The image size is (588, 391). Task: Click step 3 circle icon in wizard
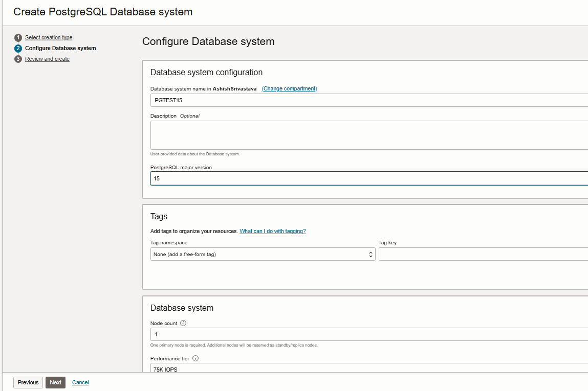[x=18, y=59]
